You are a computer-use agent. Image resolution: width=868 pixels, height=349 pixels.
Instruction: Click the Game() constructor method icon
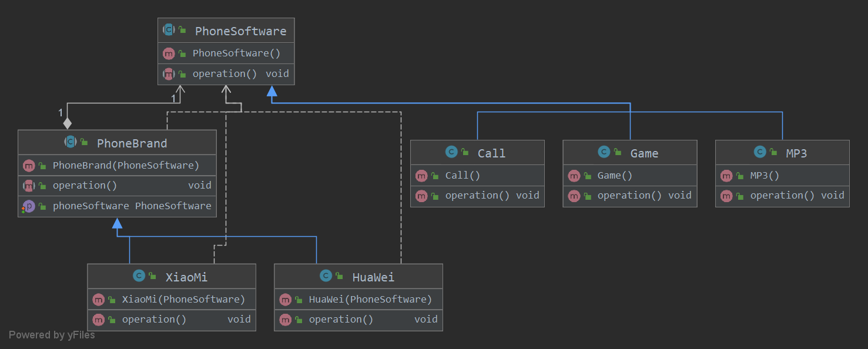(574, 176)
